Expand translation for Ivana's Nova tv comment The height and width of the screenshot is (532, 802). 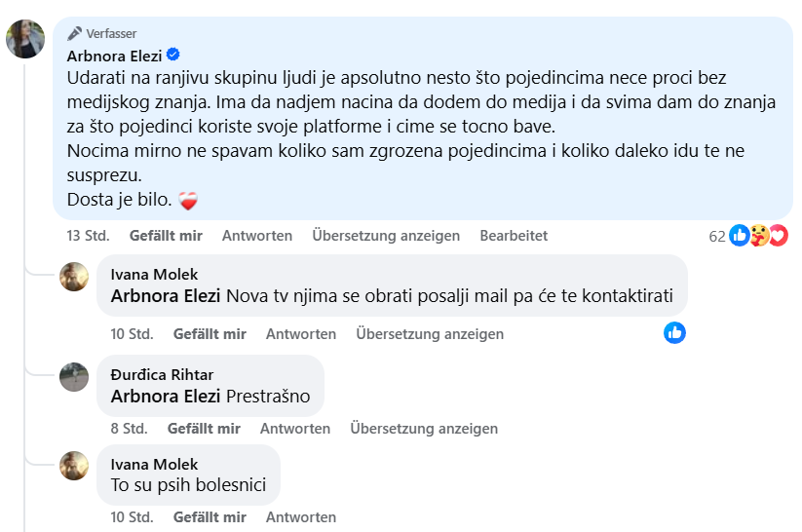(430, 334)
